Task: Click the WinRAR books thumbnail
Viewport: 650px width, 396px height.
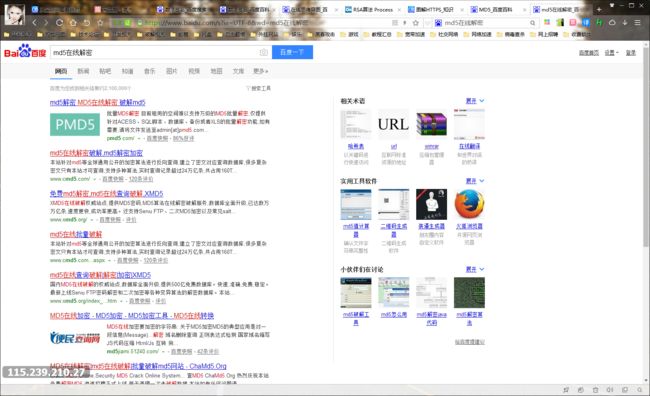Action: click(x=432, y=124)
